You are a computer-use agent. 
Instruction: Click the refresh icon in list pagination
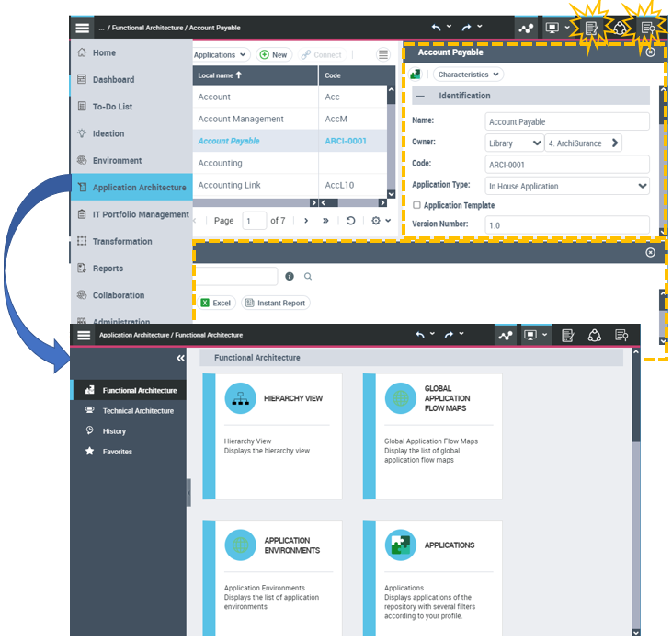click(x=350, y=221)
